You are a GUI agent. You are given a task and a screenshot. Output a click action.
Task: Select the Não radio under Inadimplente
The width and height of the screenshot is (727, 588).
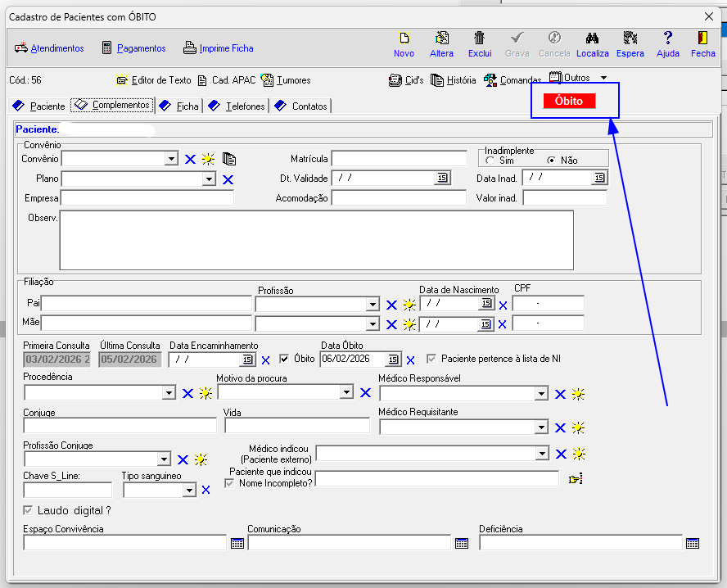tap(552, 161)
